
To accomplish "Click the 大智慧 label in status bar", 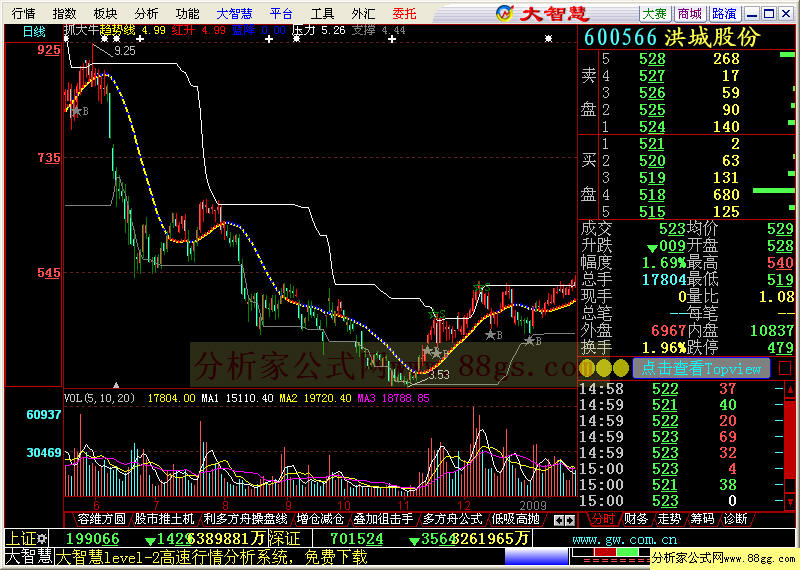I will [29, 556].
